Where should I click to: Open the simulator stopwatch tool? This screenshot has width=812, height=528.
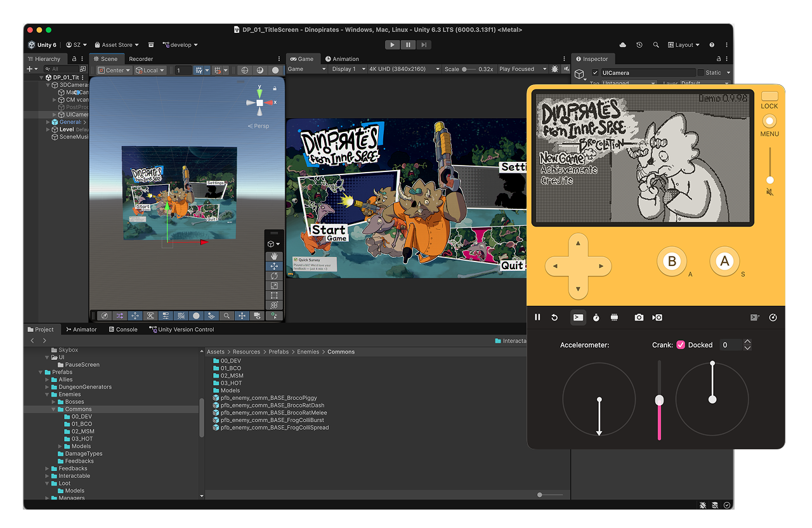coord(596,317)
